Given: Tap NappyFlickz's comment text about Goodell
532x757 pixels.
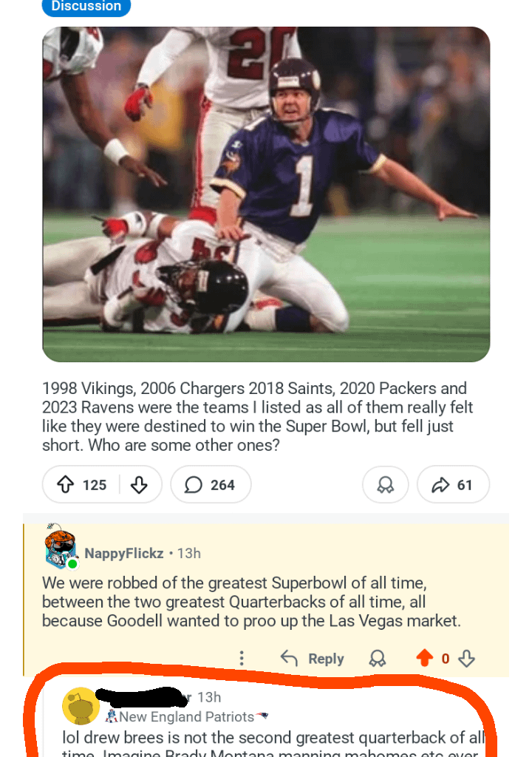Looking at the screenshot, I should click(x=251, y=602).
